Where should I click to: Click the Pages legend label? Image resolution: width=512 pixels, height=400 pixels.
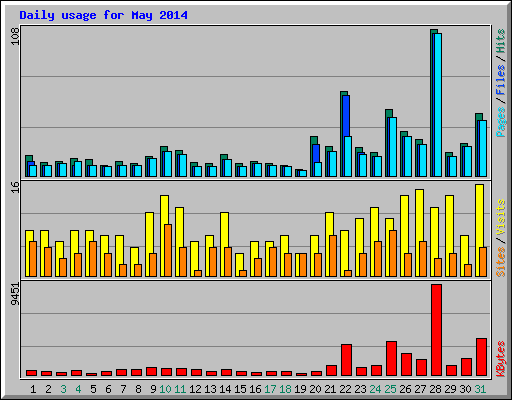[x=501, y=122]
